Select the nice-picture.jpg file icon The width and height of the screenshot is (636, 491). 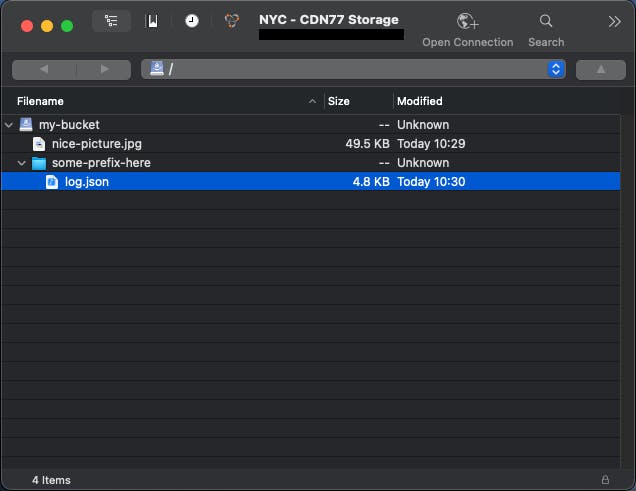pos(39,144)
